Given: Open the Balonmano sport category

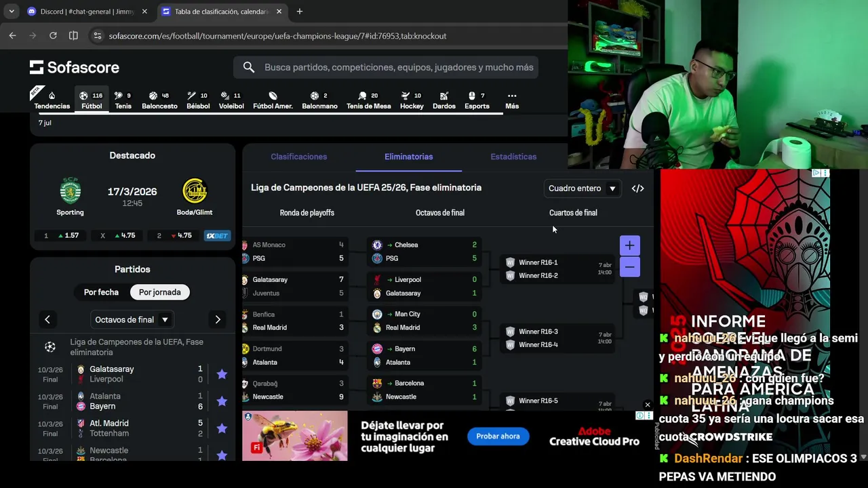Looking at the screenshot, I should [319, 100].
